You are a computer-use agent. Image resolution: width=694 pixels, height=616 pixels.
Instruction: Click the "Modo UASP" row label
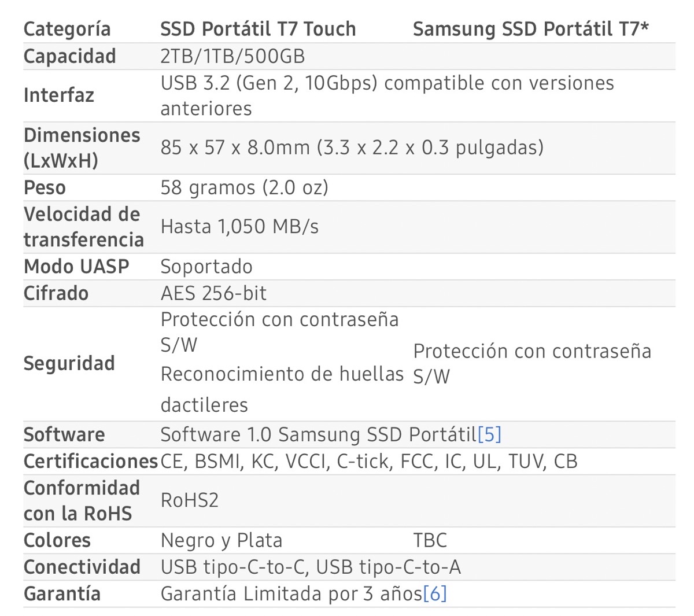[x=76, y=267]
